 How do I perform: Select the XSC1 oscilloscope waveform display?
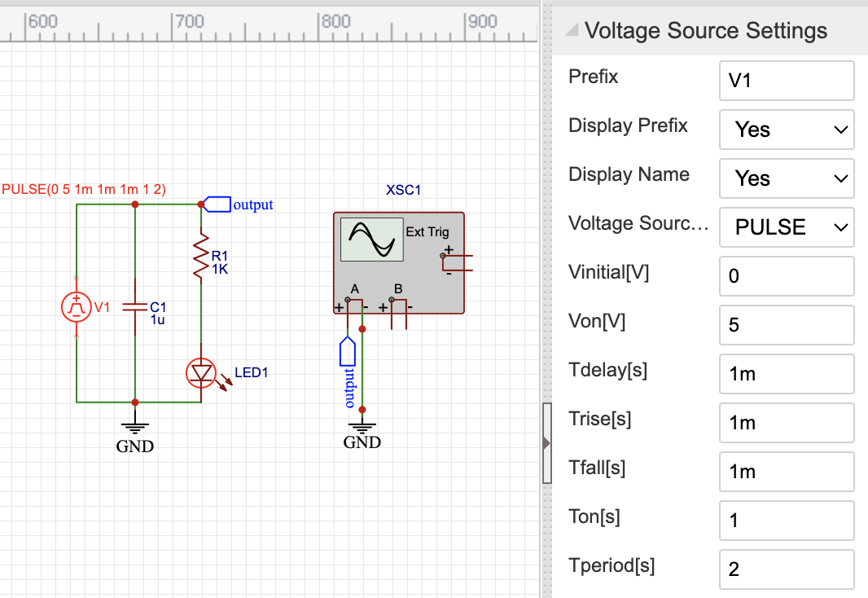click(x=372, y=240)
